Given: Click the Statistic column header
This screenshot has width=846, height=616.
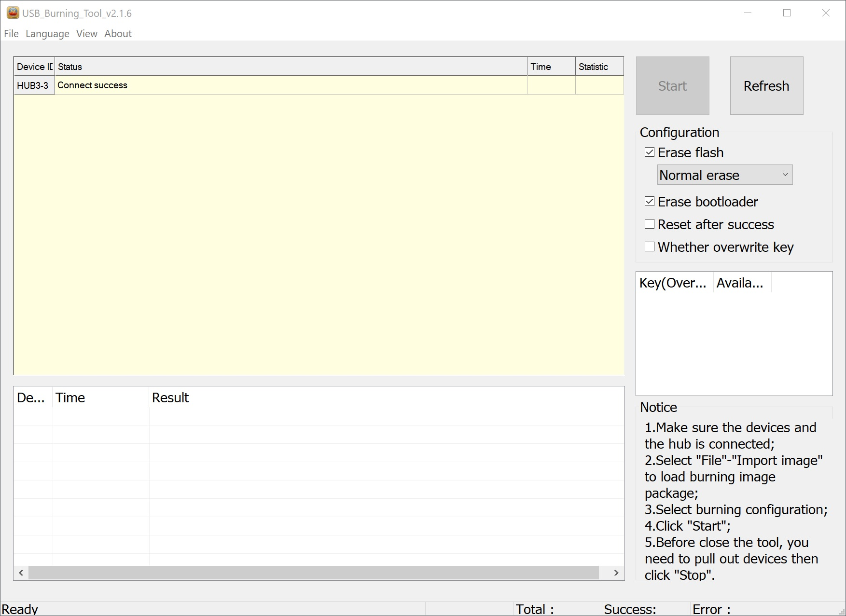Looking at the screenshot, I should [598, 67].
